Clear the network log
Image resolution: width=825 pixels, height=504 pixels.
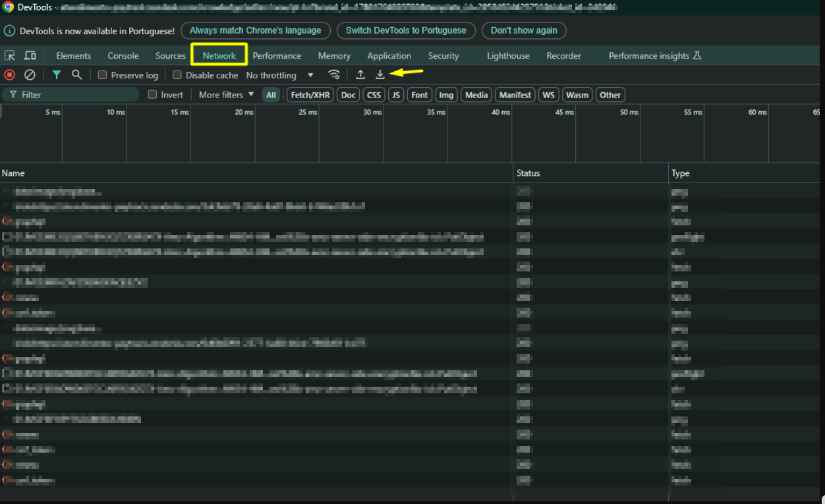[x=30, y=75]
